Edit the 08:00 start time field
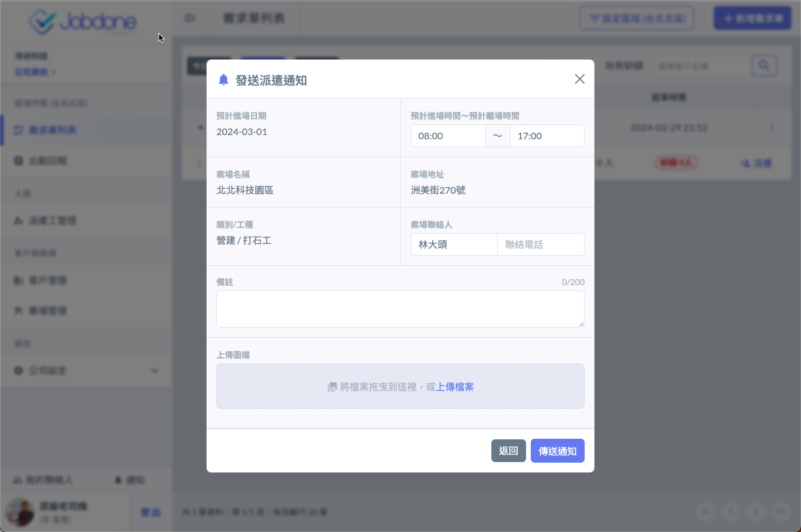801x532 pixels. [x=448, y=136]
